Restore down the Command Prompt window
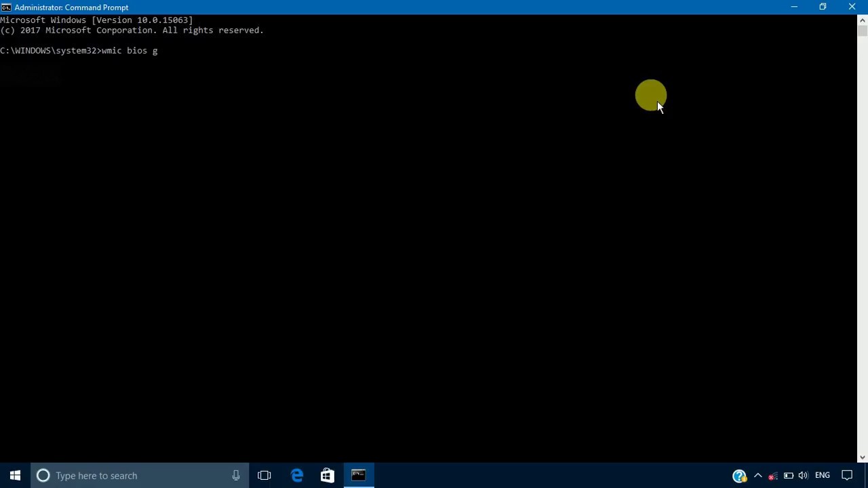Viewport: 868px width, 488px height. click(823, 7)
